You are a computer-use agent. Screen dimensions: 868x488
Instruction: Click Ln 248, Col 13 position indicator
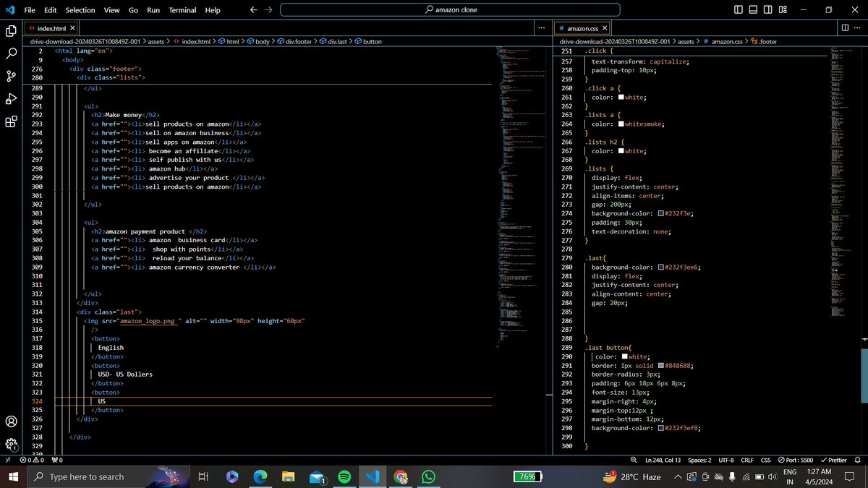[x=662, y=460]
